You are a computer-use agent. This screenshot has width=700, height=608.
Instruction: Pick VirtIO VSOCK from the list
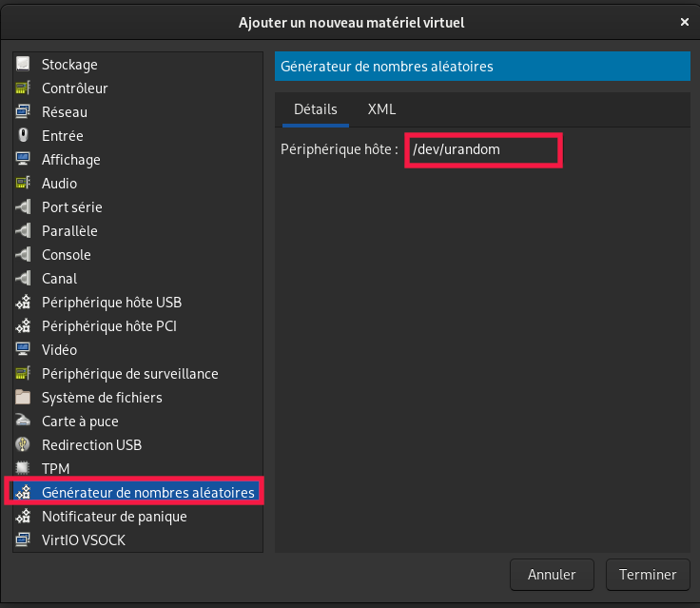click(x=83, y=540)
